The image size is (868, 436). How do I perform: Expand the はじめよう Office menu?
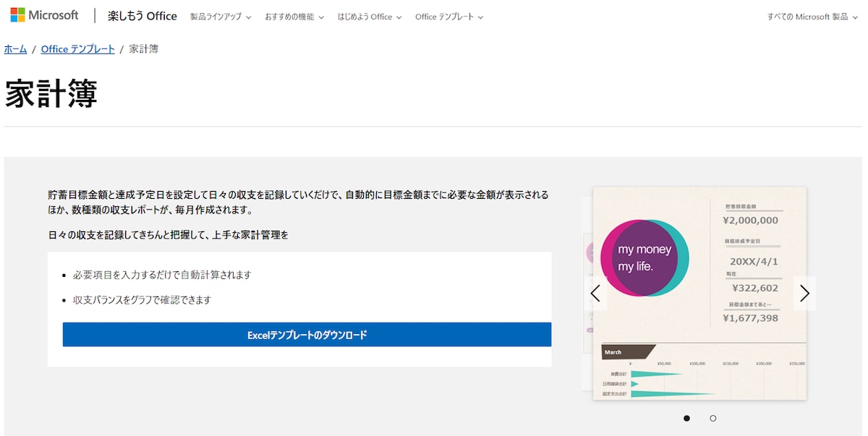coord(369,17)
